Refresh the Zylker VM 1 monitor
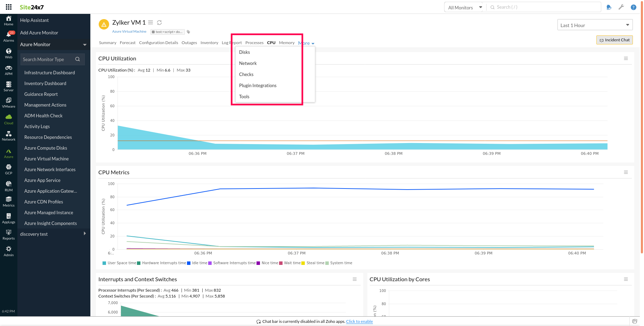The image size is (644, 326). (159, 22)
